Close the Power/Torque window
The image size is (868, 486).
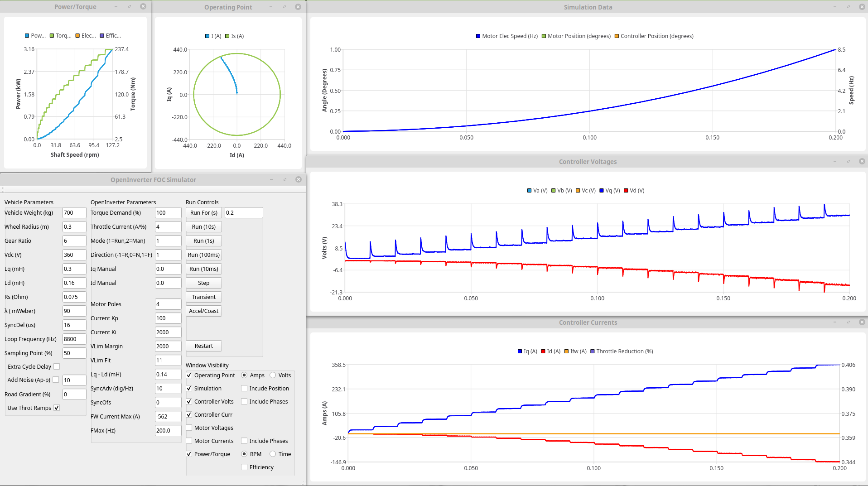pyautogui.click(x=143, y=7)
